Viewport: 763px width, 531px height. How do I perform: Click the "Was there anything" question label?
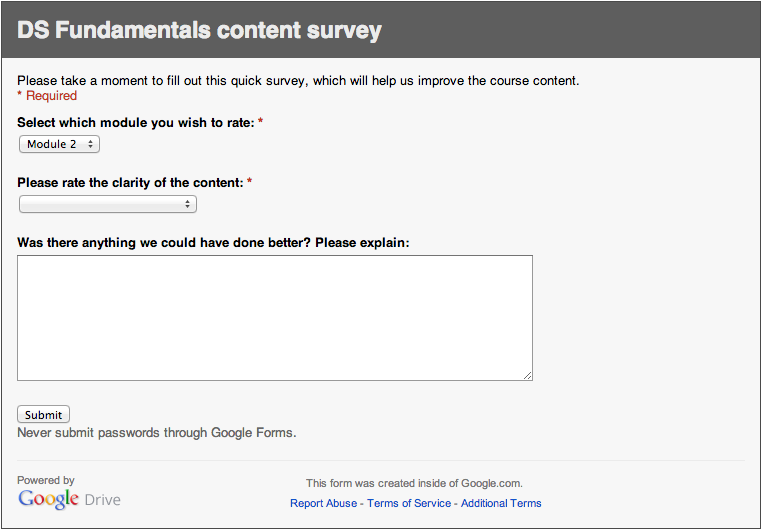tap(213, 242)
